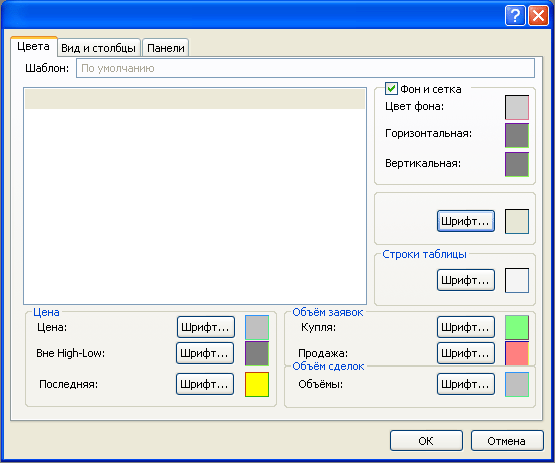
Task: Click the Строки таблицы color swatch
Action: coord(517,280)
